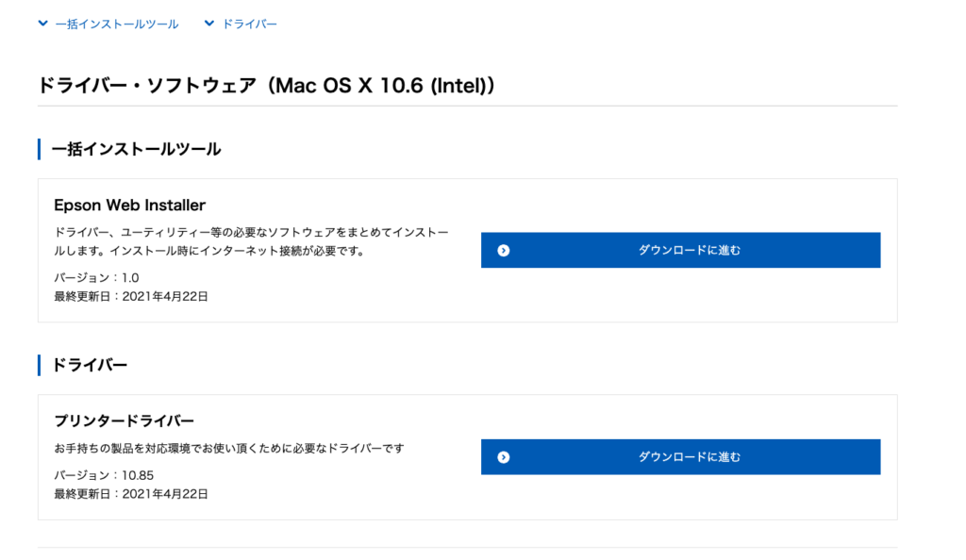Jump to ドライバー via the top anchor link
Image resolution: width=966 pixels, height=560 pixels.
tap(249, 24)
